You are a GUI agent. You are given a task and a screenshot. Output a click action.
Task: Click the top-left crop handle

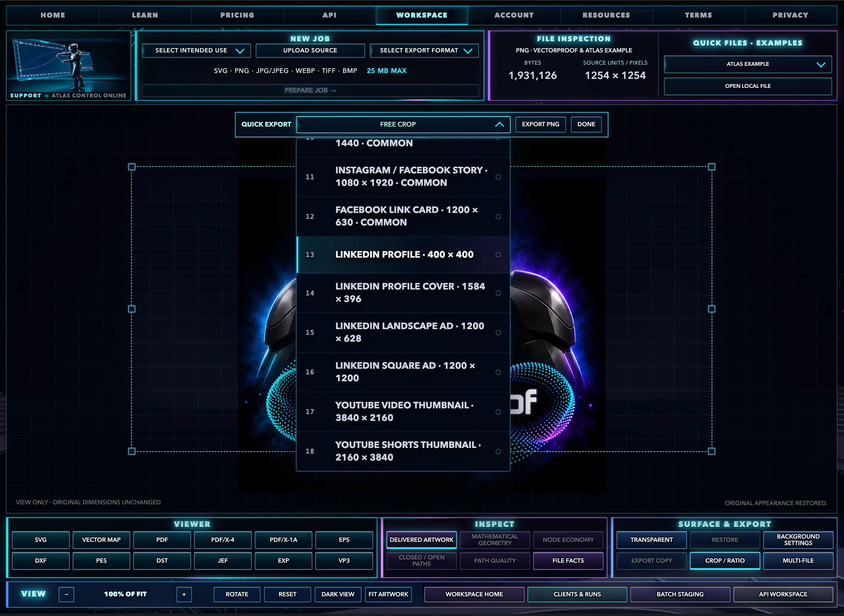point(132,167)
